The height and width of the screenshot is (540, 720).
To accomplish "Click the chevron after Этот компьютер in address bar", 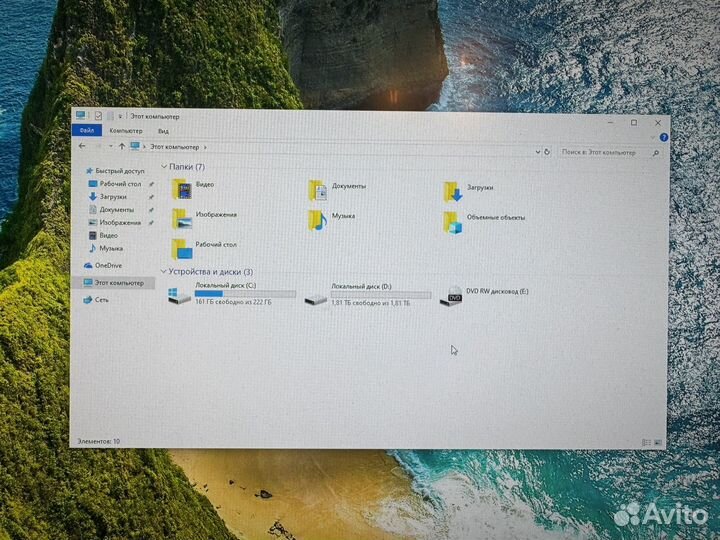I will (205, 147).
